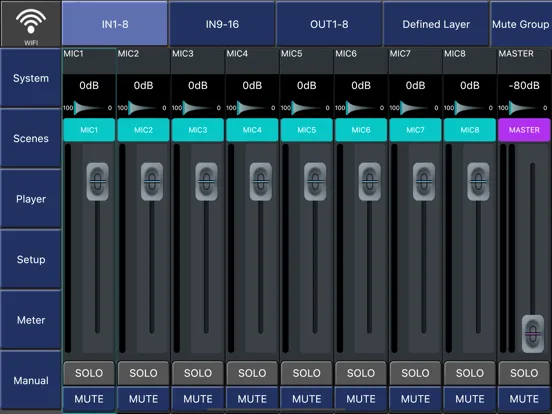Viewport: 552px width, 414px height.
Task: Click the MIC5 0dB level readout
Action: [307, 85]
